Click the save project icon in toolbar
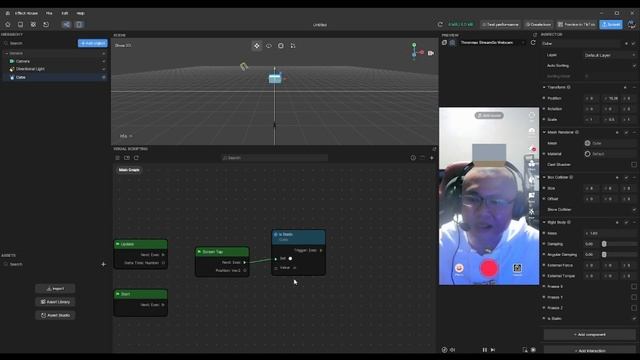640x360 pixels. coord(20,24)
